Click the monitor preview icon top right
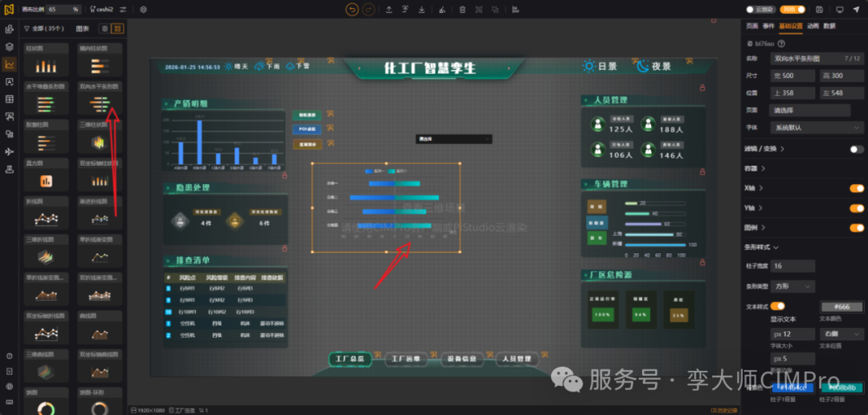 point(840,10)
